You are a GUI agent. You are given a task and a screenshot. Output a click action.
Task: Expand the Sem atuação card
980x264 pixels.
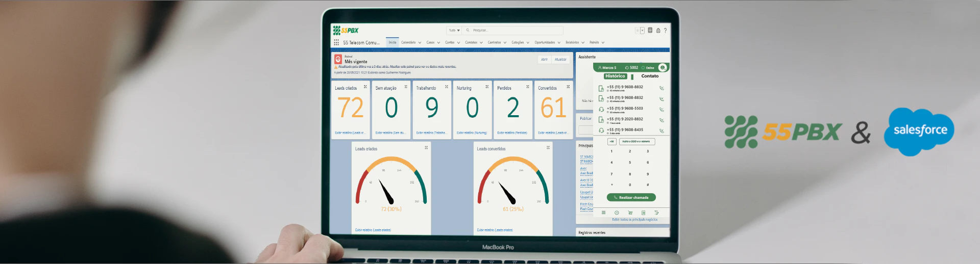[406, 87]
